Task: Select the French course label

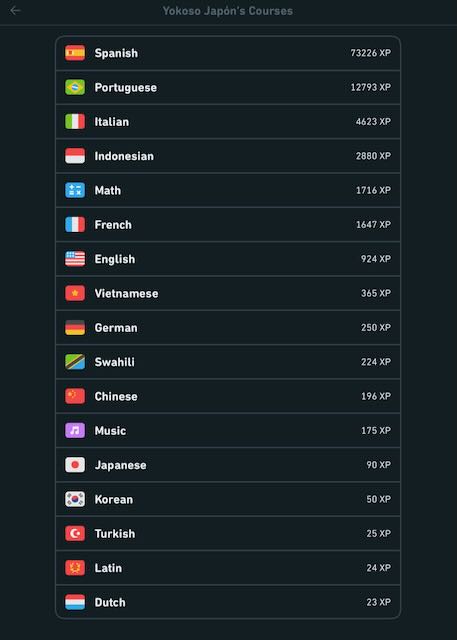Action: point(113,225)
